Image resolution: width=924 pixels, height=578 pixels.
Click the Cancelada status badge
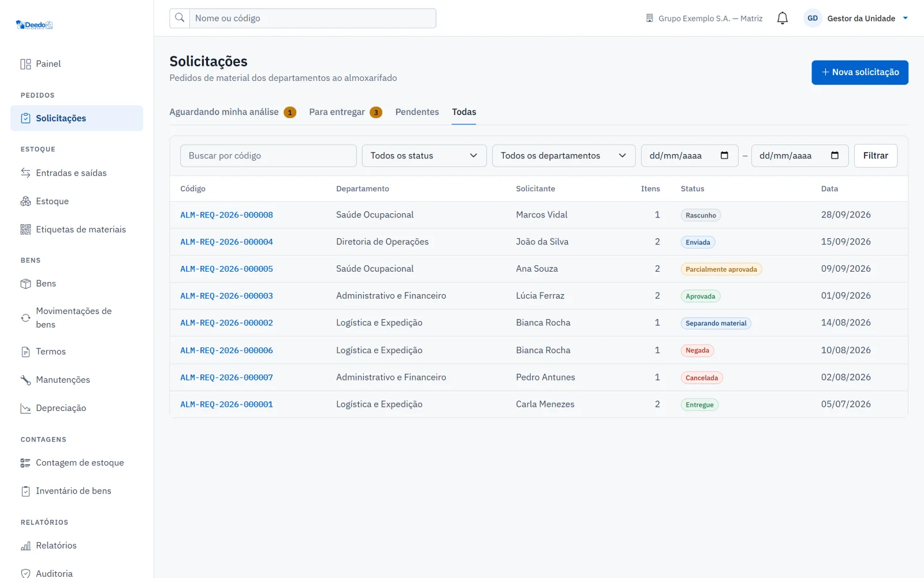click(702, 378)
